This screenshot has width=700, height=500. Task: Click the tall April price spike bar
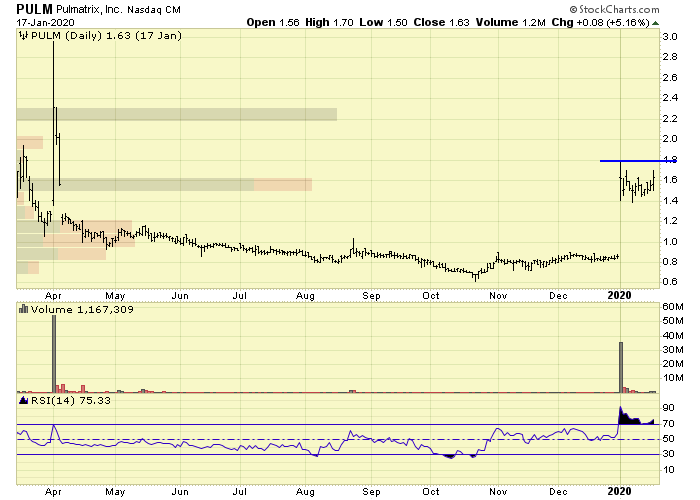click(54, 123)
